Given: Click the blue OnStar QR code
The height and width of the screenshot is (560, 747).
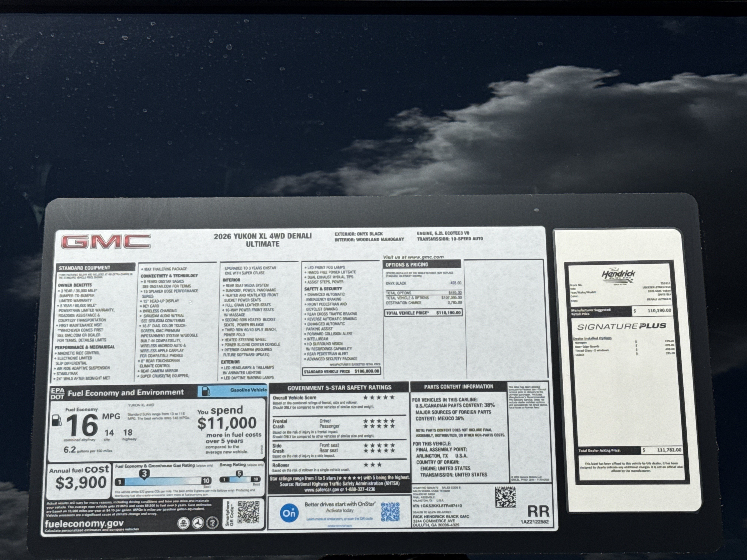Looking at the screenshot, I should 390,512.
